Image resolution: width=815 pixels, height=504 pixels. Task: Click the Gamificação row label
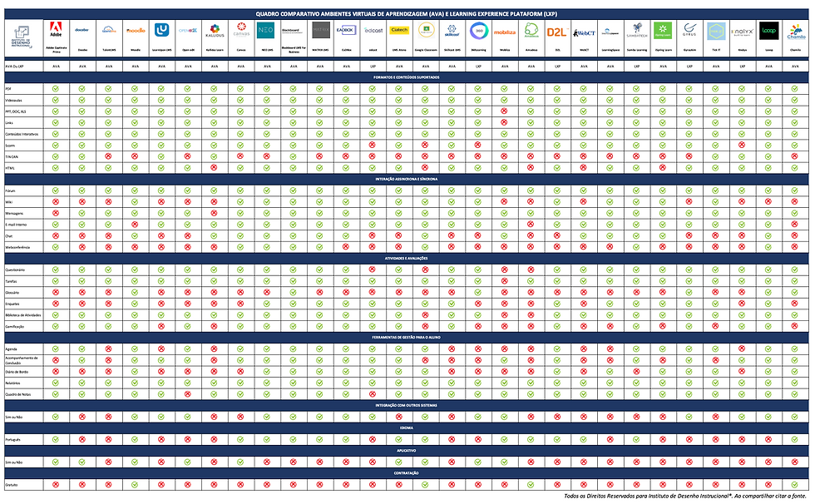pos(15,327)
